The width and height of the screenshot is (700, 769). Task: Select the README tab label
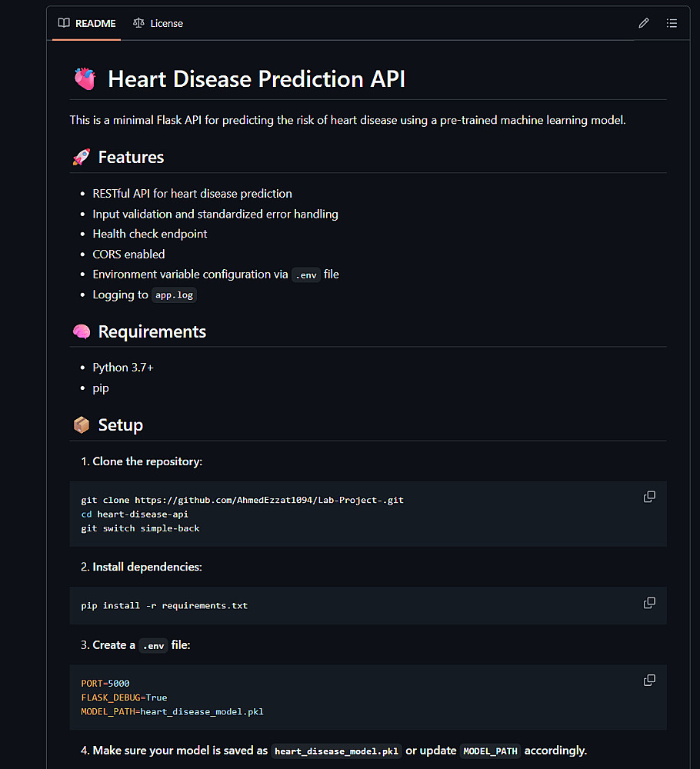(95, 23)
